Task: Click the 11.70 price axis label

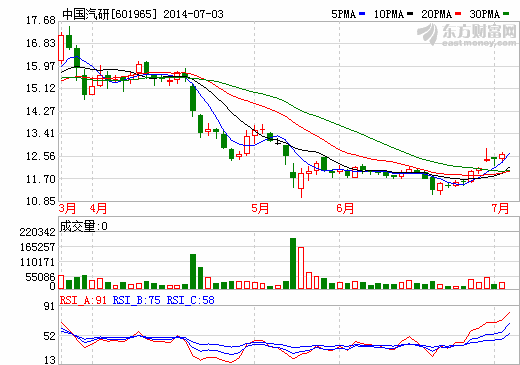Action: (x=41, y=179)
